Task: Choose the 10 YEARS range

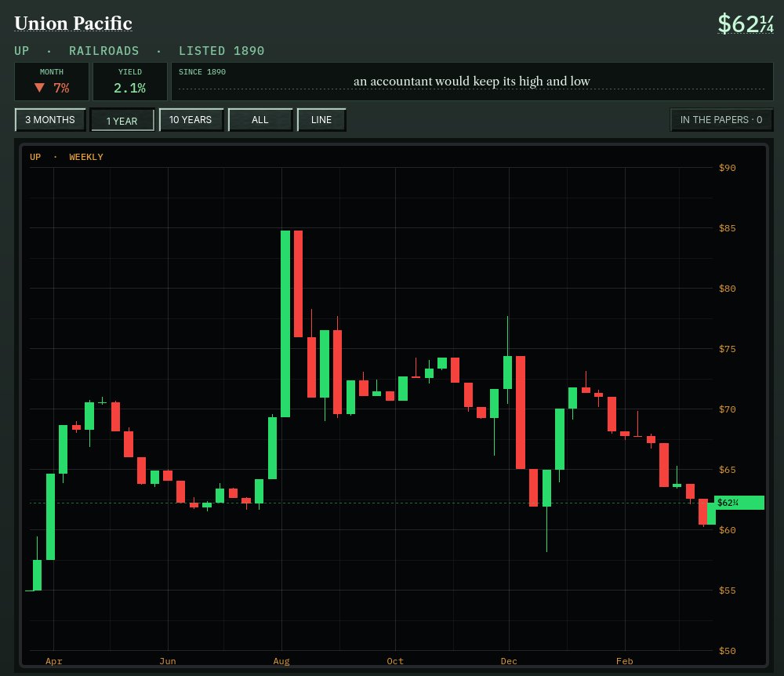Action: coord(191,119)
